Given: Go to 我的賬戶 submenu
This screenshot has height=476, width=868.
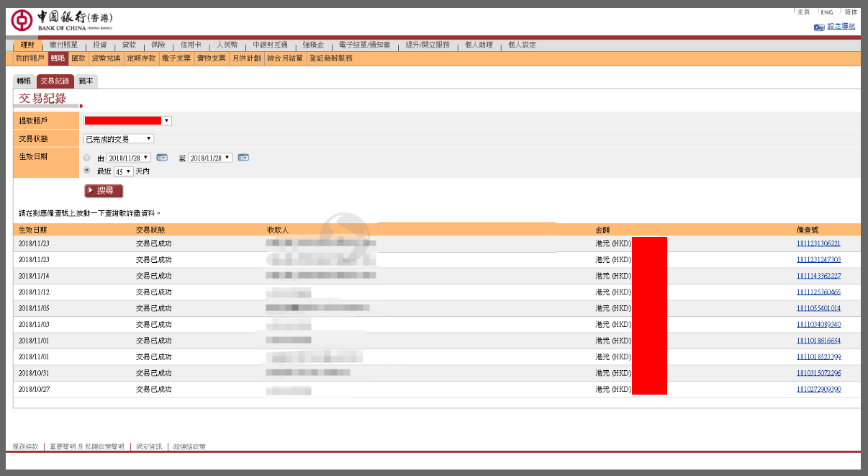Looking at the screenshot, I should tap(30, 58).
